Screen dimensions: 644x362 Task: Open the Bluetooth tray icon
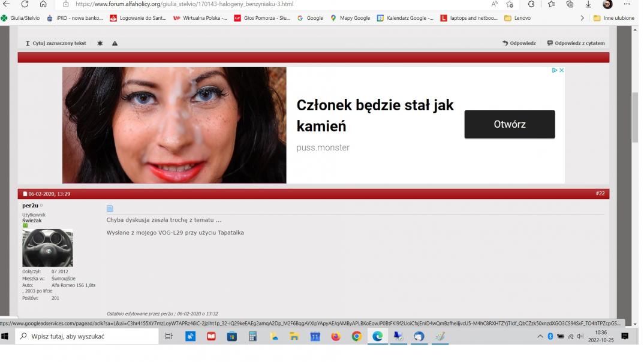[550, 337]
